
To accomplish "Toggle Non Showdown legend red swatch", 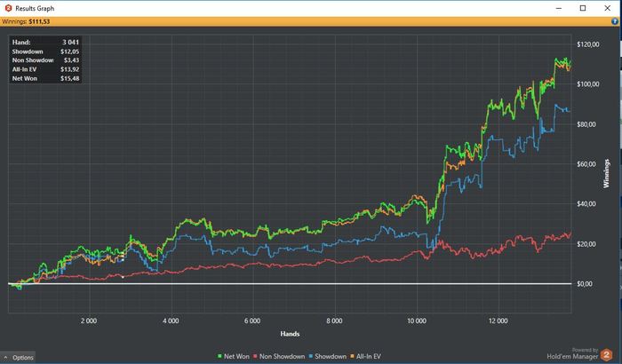I will pyautogui.click(x=256, y=357).
